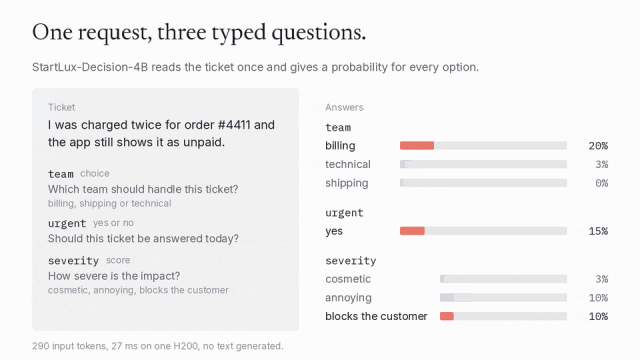This screenshot has height=360, width=640.
Task: Click the billing probability bar
Action: point(483,146)
